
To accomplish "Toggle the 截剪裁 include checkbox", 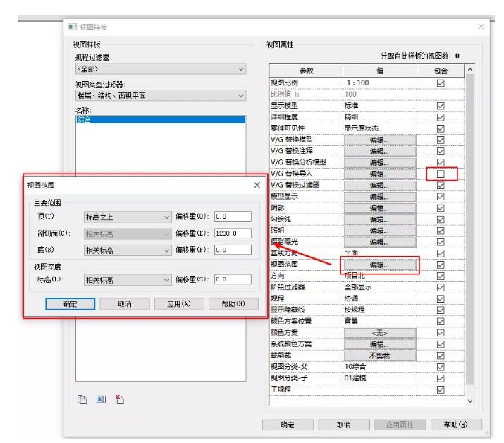I will click(441, 356).
